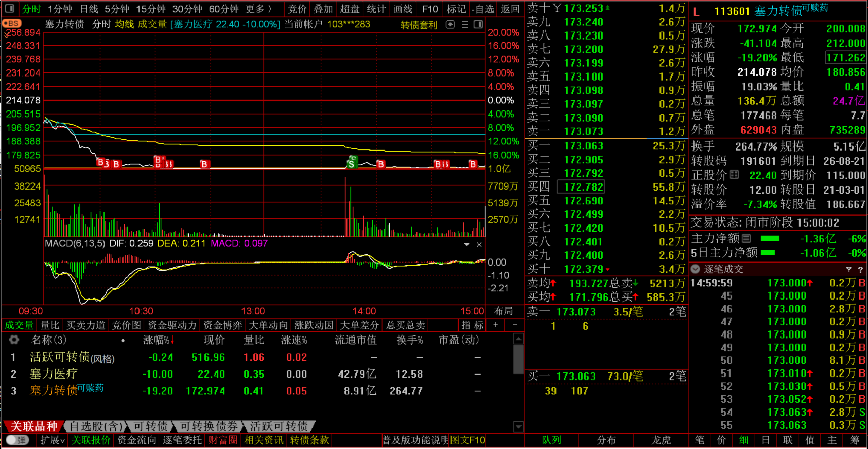Select the 资金博弈 indicator tab
The image size is (868, 449).
(x=223, y=325)
